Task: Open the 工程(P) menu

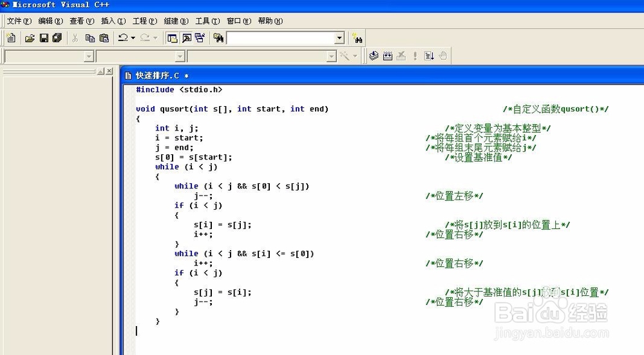Action: pyautogui.click(x=144, y=21)
